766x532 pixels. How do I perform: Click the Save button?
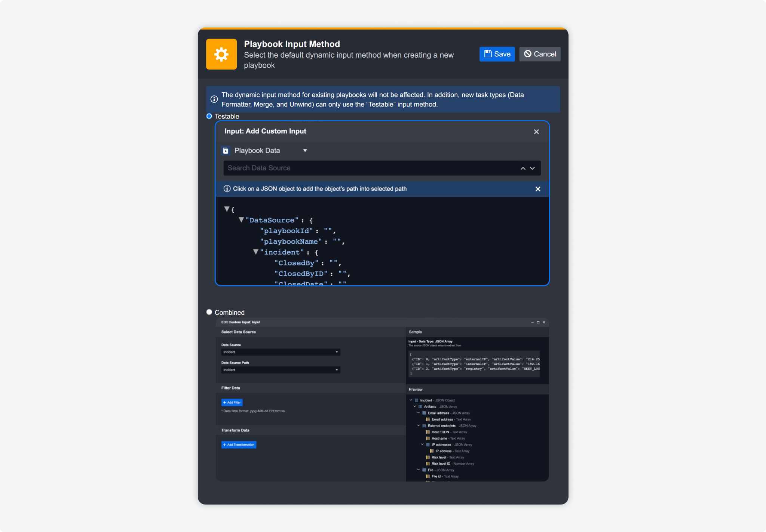pos(497,54)
